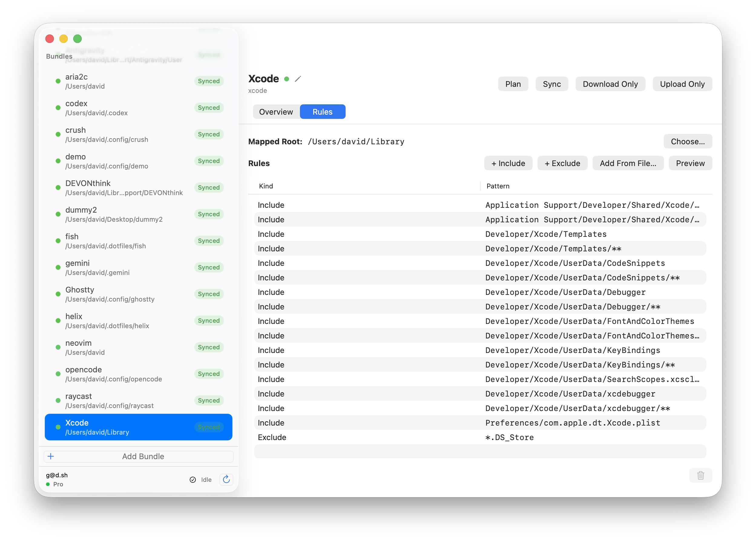
Task: Open the Add From File dialog
Action: (628, 163)
